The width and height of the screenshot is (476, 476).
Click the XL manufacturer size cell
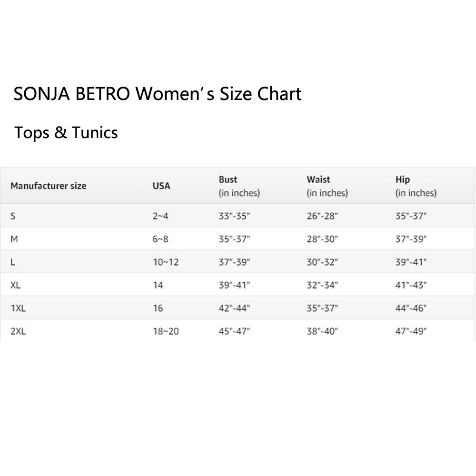click(x=15, y=285)
